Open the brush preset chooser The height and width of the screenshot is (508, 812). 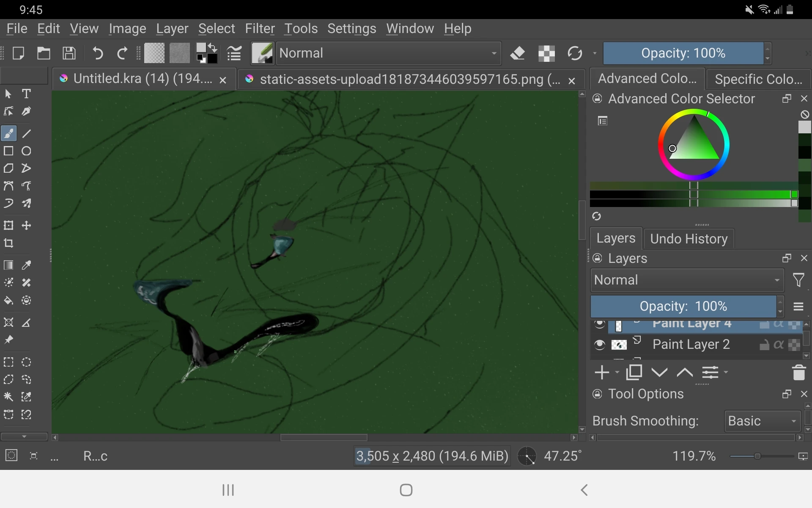point(262,53)
